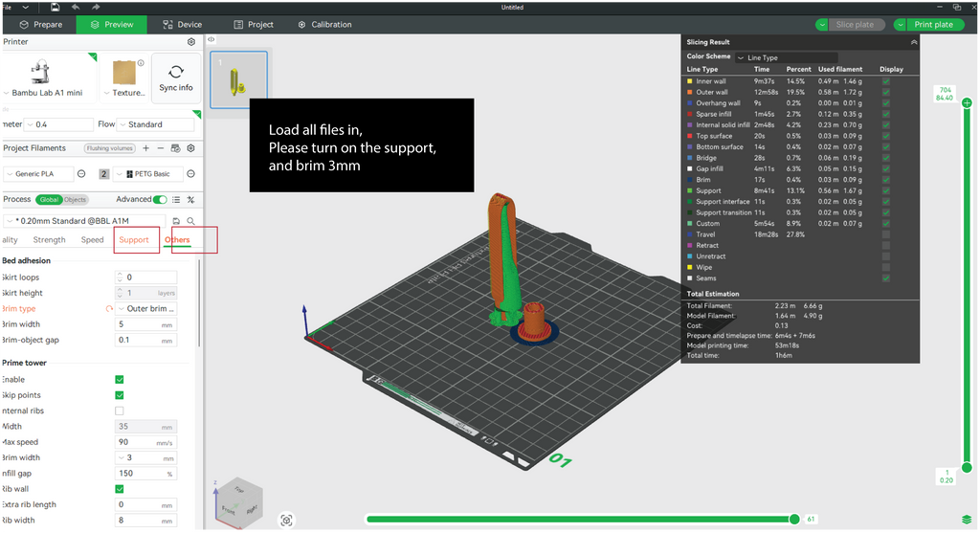Collapse the Slicing Result panel
Image resolution: width=980 pixels, height=555 pixels.
[913, 42]
